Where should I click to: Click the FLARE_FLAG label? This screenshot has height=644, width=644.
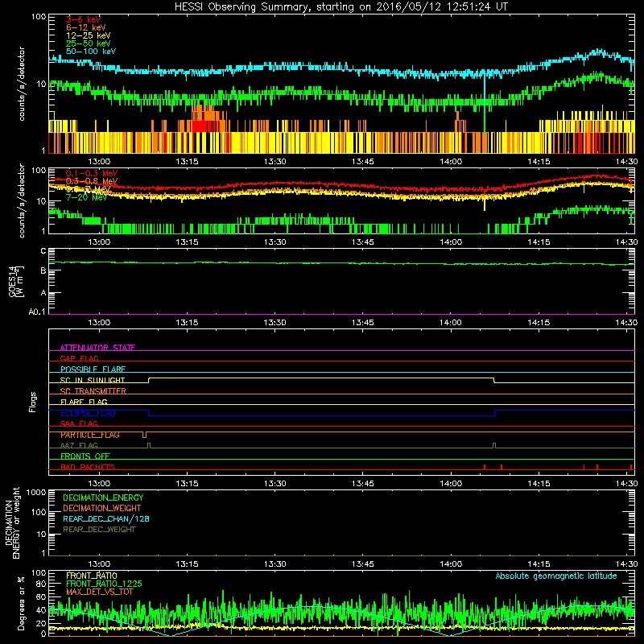pos(84,402)
